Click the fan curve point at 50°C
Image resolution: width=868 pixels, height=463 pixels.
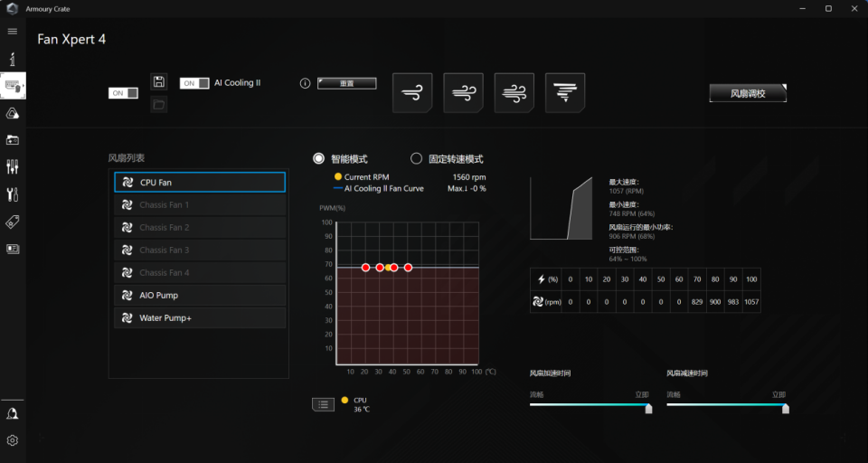[x=408, y=268]
